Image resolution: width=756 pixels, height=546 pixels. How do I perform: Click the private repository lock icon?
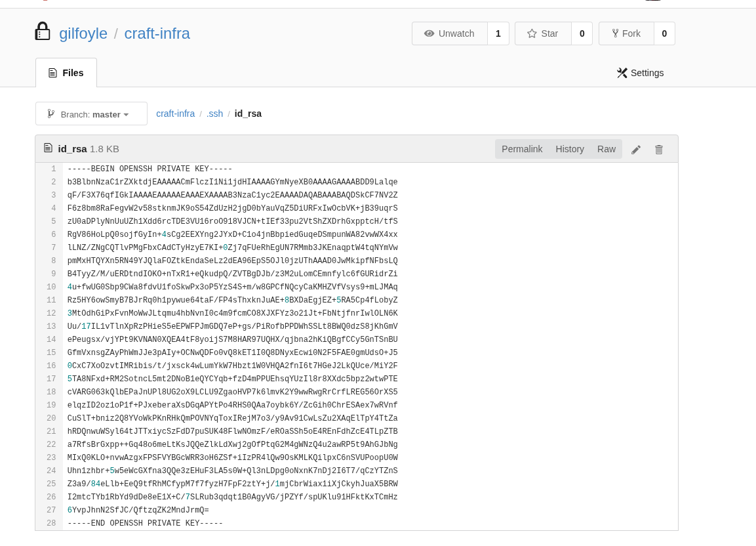43,31
